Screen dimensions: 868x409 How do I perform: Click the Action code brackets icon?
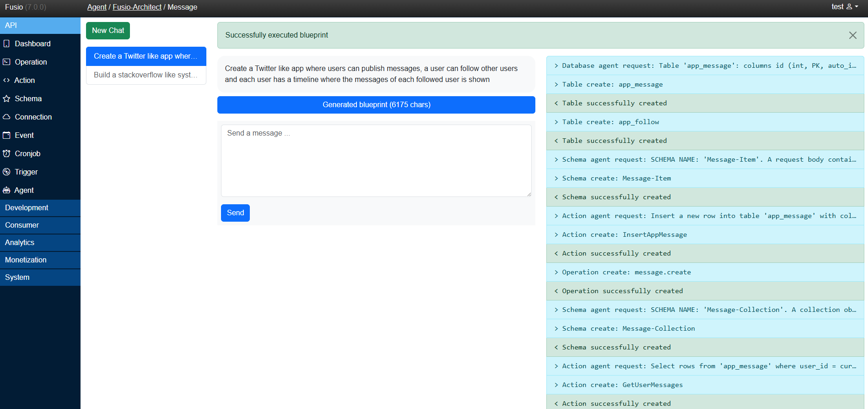6,80
